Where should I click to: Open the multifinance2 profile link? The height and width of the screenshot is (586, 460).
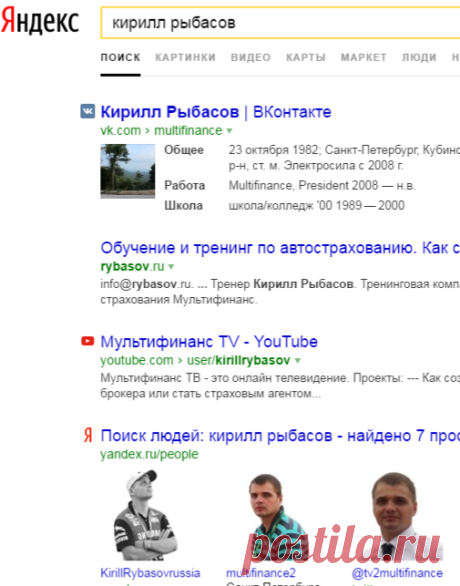(261, 573)
